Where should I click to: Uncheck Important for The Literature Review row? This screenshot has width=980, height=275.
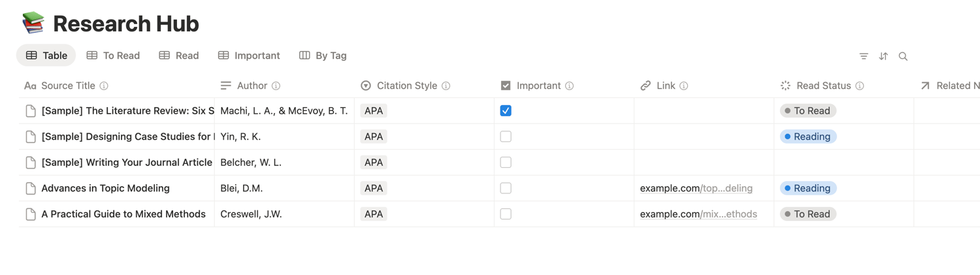tap(506, 111)
